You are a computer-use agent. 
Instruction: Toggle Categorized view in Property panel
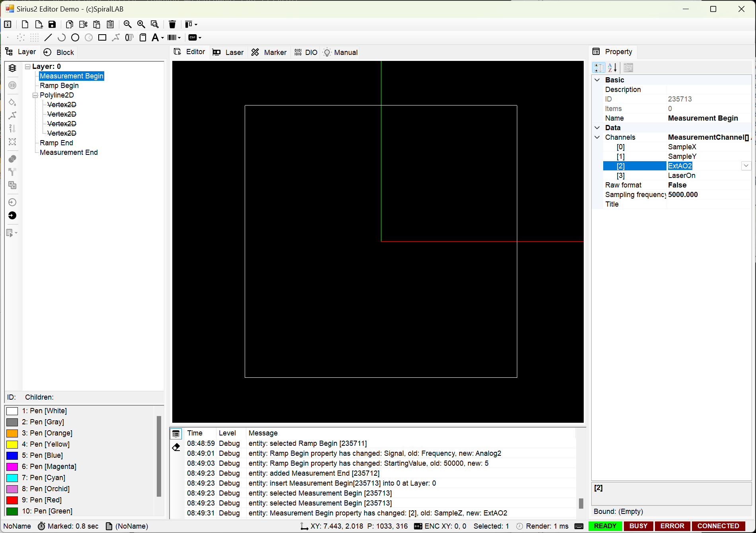pyautogui.click(x=599, y=68)
